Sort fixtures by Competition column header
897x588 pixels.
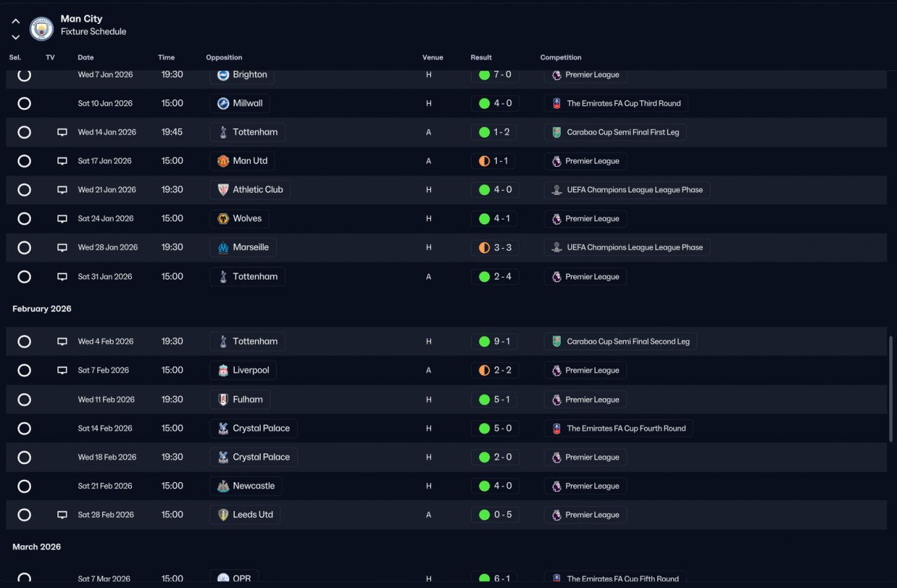561,57
